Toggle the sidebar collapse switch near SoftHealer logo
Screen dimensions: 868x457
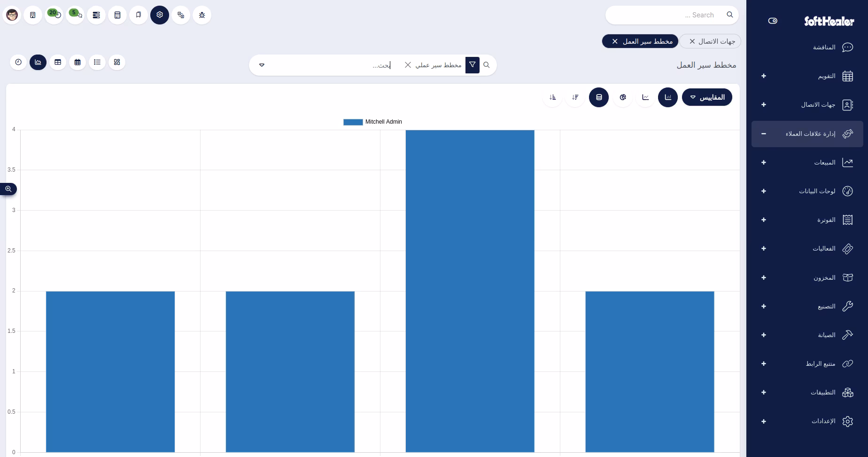coord(773,21)
